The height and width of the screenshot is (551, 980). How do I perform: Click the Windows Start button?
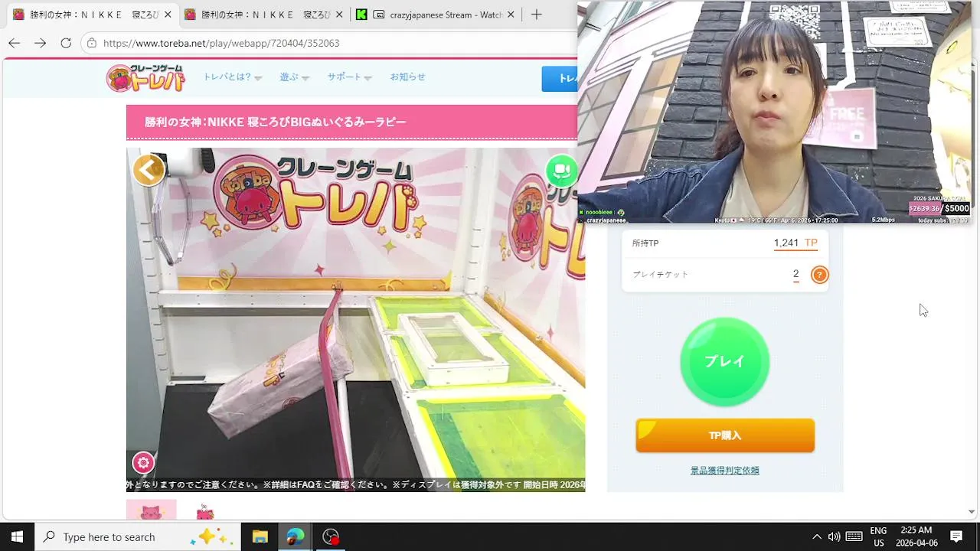click(x=17, y=536)
